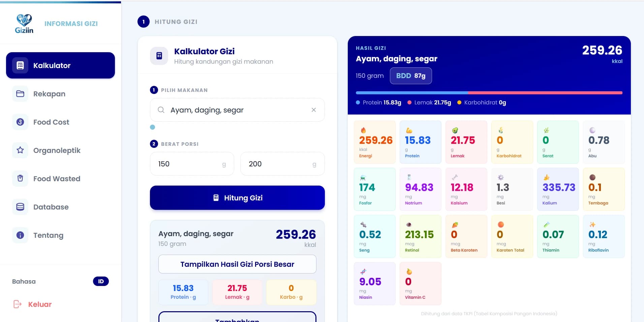The width and height of the screenshot is (644, 322).
Task: Open Food Wasted via the trash icon
Action: tap(20, 179)
